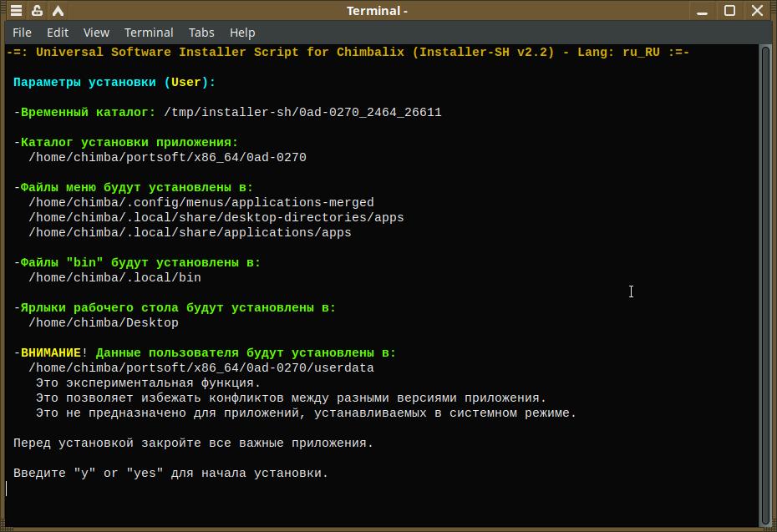The width and height of the screenshot is (777, 532).
Task: Click the /home/chimba/.local/bin path text
Action: (114, 277)
